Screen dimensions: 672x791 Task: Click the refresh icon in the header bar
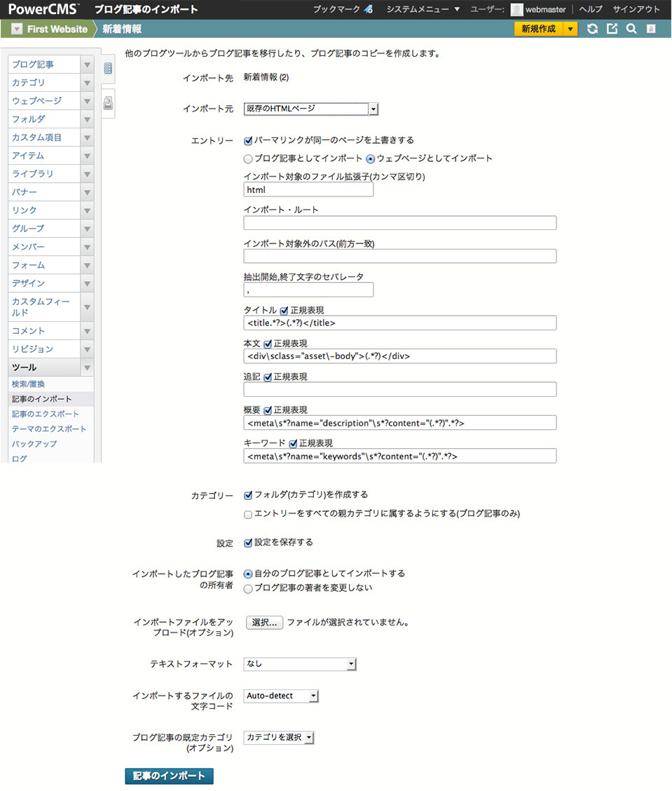[x=592, y=29]
